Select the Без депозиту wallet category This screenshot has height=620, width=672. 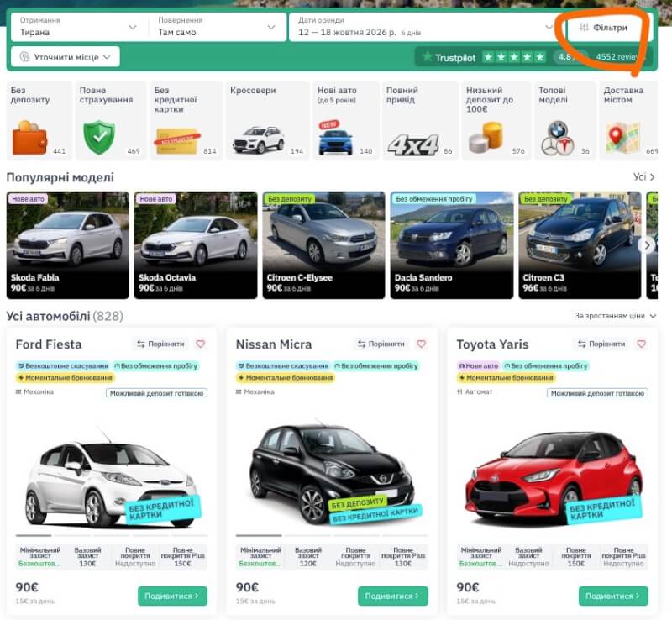click(x=39, y=120)
